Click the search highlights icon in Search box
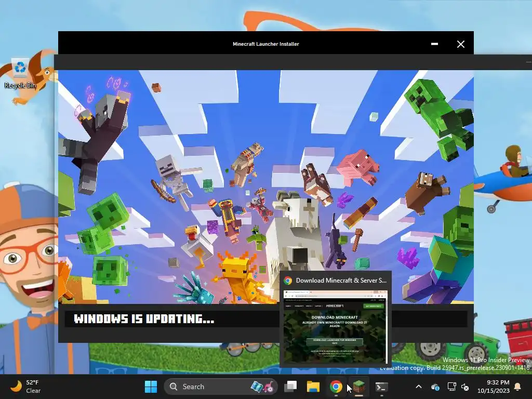The width and height of the screenshot is (532, 399). coord(262,387)
